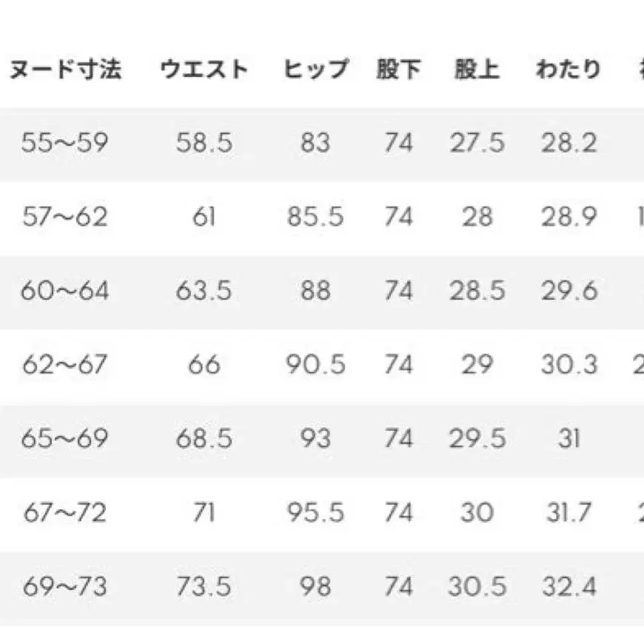Select the ヒップ column header
This screenshot has height=644, width=644.
(x=315, y=70)
